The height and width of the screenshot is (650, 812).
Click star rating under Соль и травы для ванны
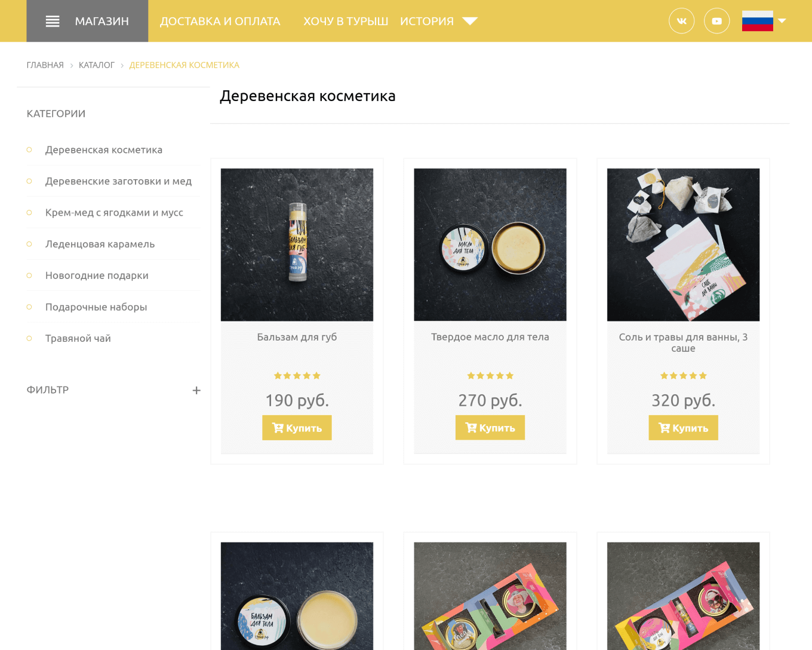[x=683, y=376]
